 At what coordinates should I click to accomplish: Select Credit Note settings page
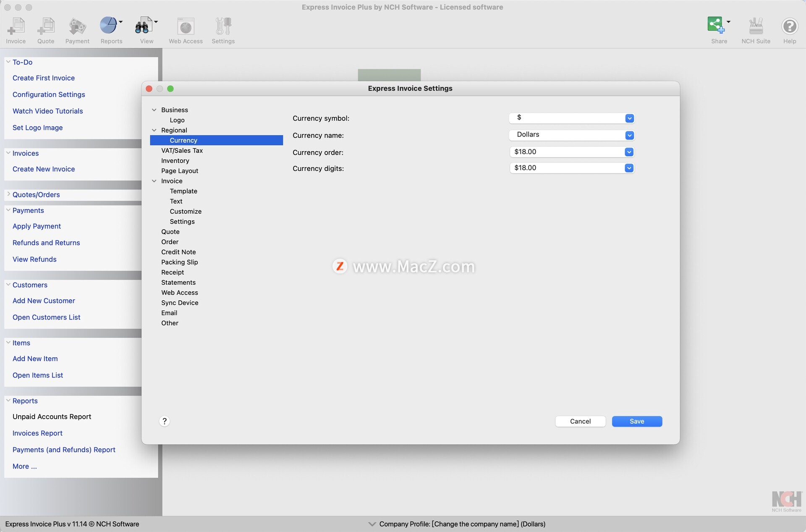(178, 252)
